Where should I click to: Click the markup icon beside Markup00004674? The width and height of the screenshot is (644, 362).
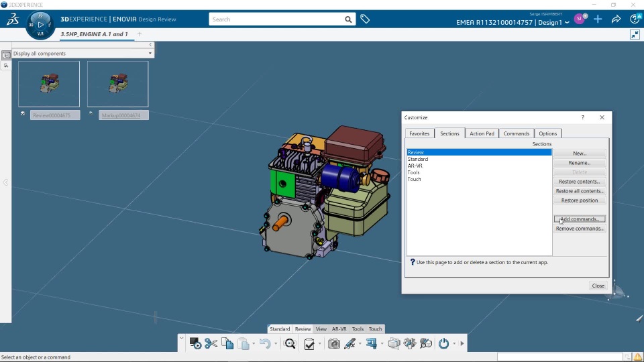(x=91, y=114)
